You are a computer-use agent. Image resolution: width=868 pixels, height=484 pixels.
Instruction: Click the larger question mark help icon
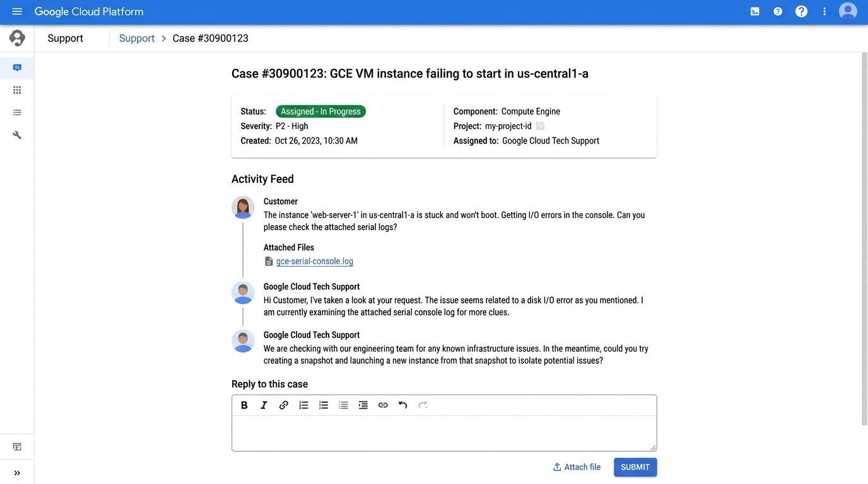click(x=801, y=11)
